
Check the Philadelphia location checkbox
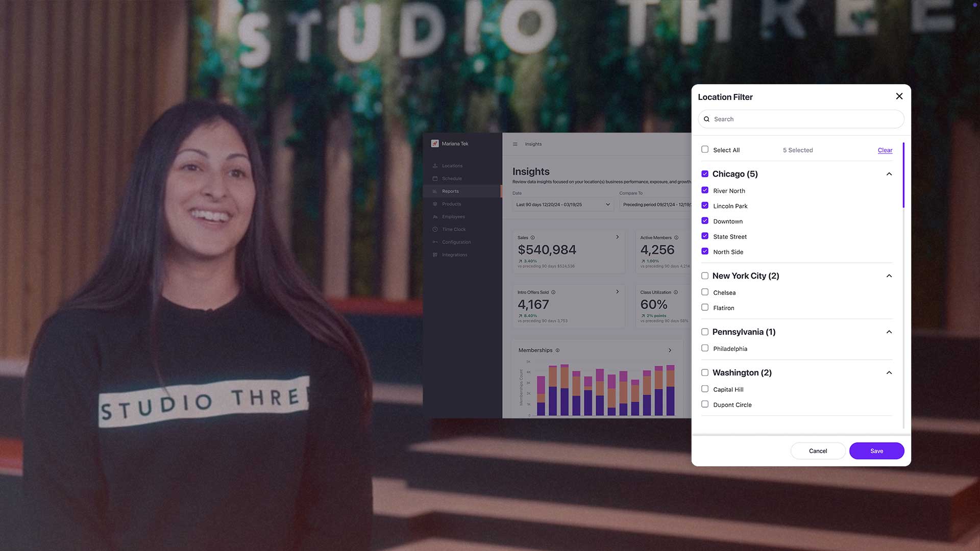click(x=705, y=348)
